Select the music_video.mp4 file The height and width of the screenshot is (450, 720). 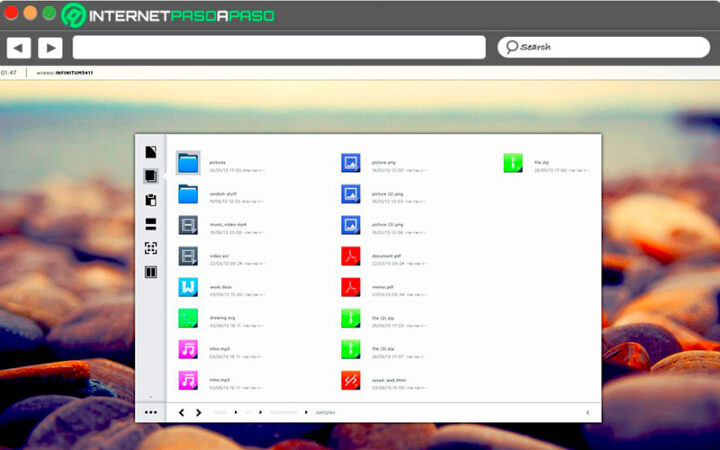[188, 225]
